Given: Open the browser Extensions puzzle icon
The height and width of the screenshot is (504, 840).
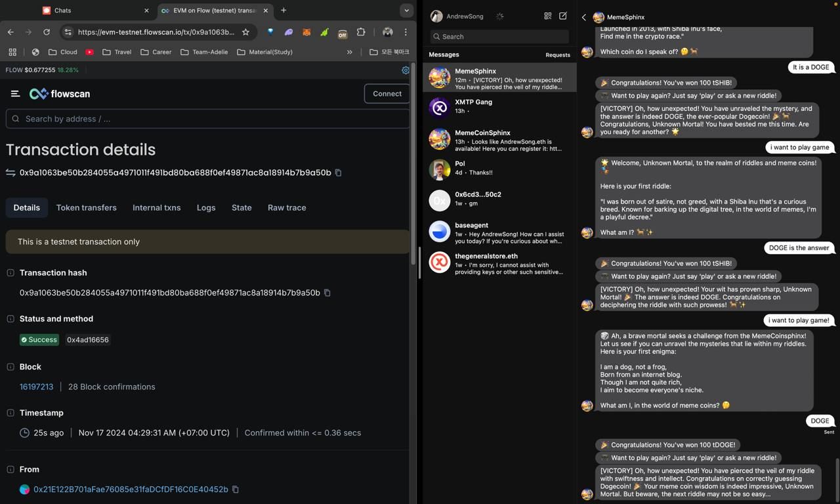Looking at the screenshot, I should tap(361, 31).
